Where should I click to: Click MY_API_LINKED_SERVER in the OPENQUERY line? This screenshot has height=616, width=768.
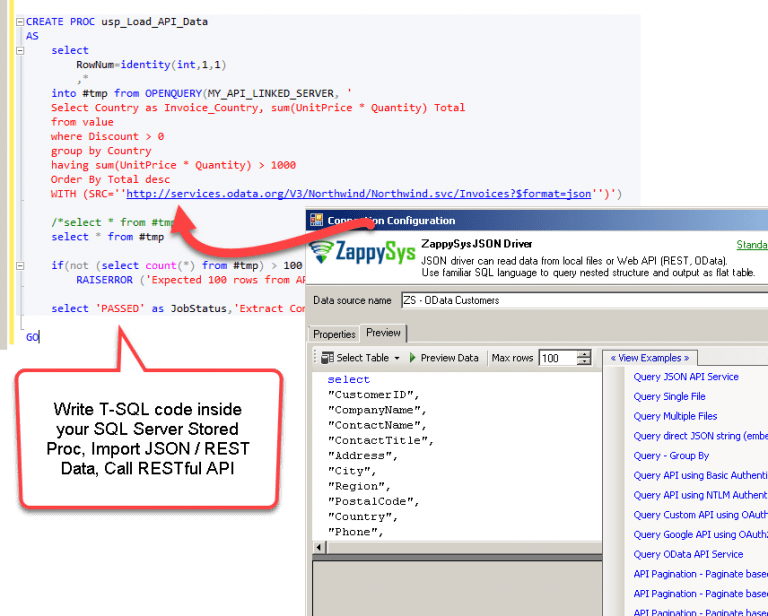tap(271, 93)
